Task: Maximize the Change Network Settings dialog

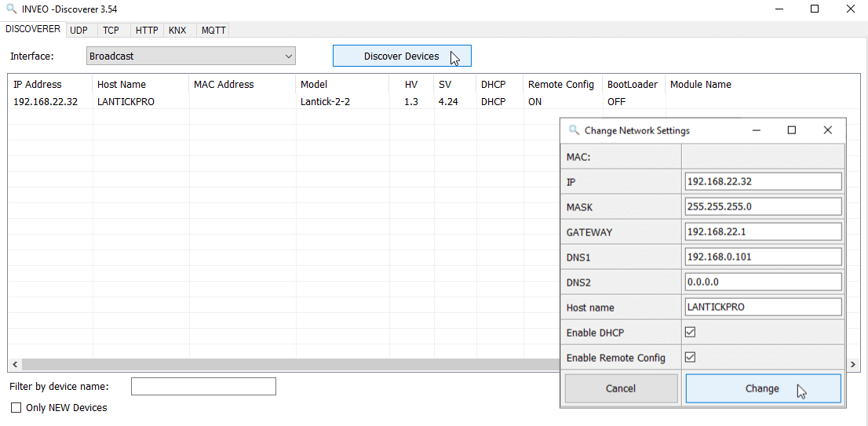Action: coord(791,130)
